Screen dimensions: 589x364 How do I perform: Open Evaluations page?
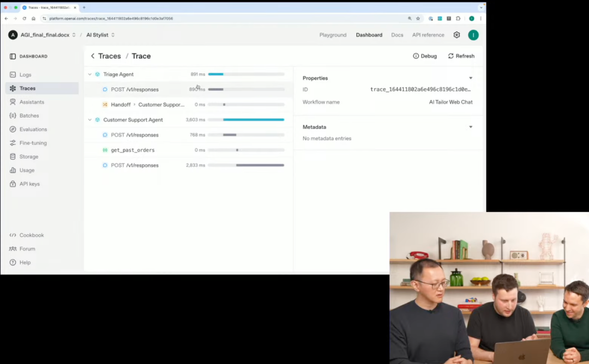coord(33,129)
